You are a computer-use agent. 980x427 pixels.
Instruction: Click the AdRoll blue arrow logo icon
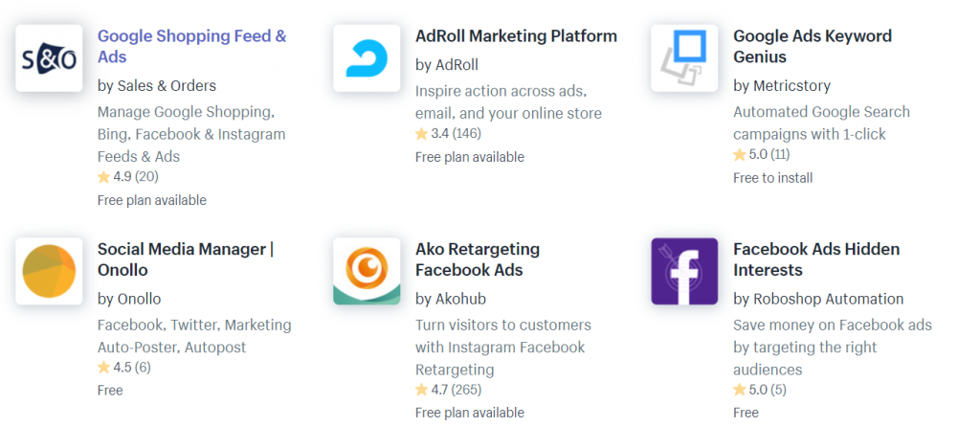pyautogui.click(x=367, y=58)
